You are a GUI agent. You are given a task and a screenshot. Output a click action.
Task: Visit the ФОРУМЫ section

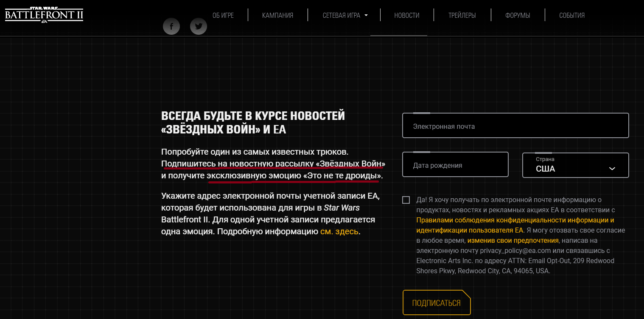click(x=518, y=15)
